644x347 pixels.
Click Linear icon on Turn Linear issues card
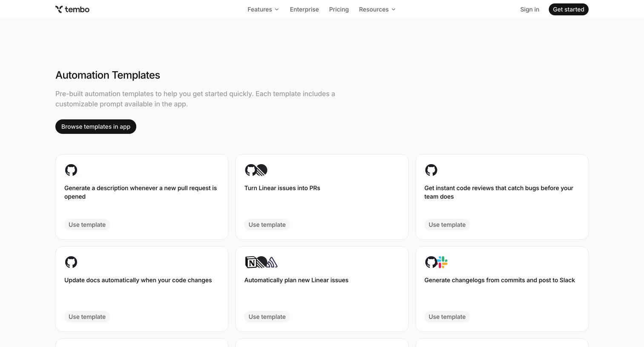tap(262, 170)
